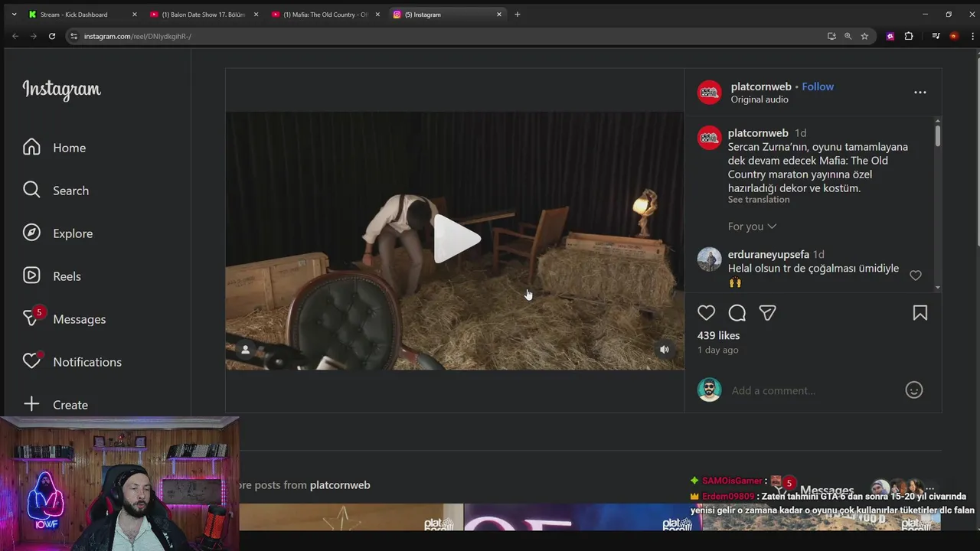The image size is (980, 551).
Task: View site information icon in address bar
Action: tap(73, 36)
